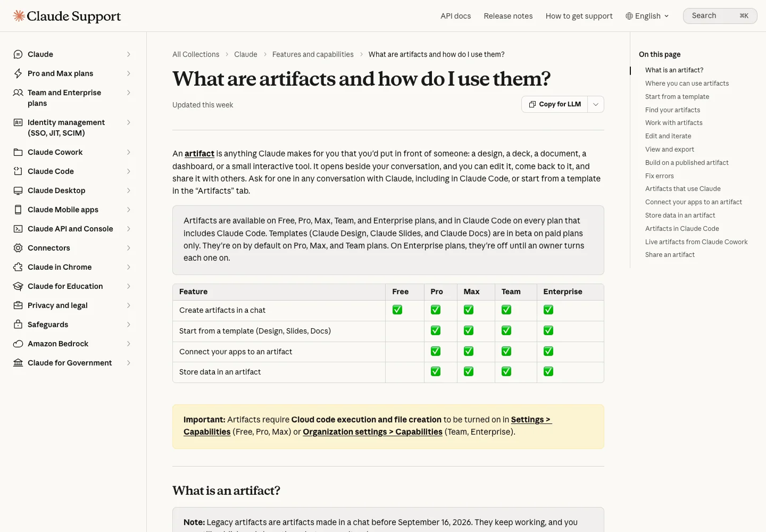
Task: Click the Copy for LLM button
Action: pos(555,104)
